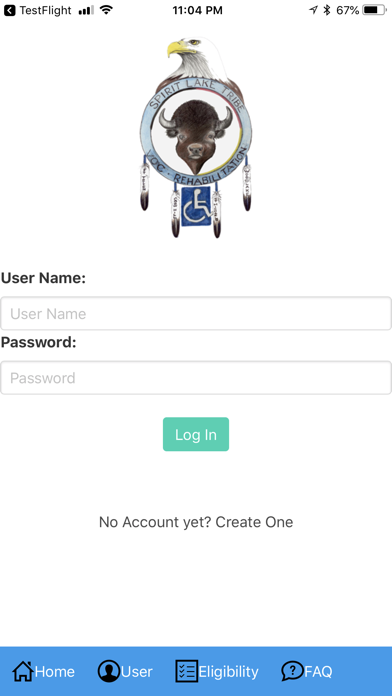Tap the cellular signal bars icon
392x696 pixels.
pyautogui.click(x=86, y=10)
